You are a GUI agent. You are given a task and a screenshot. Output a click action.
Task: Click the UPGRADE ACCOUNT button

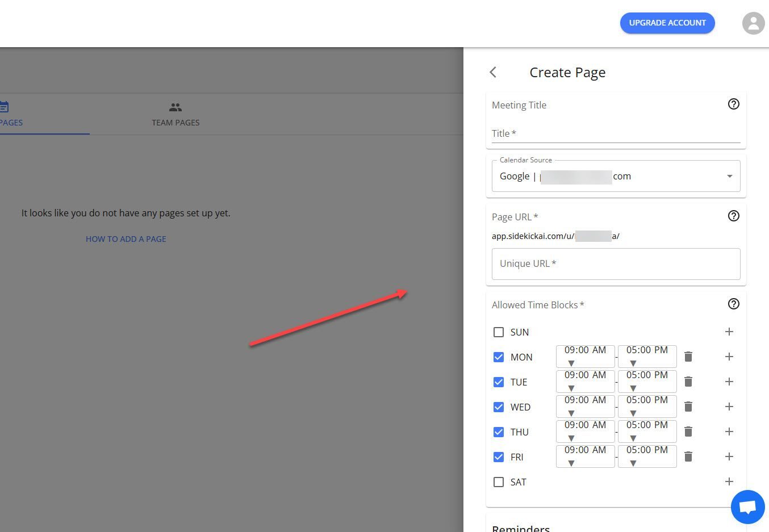point(667,23)
